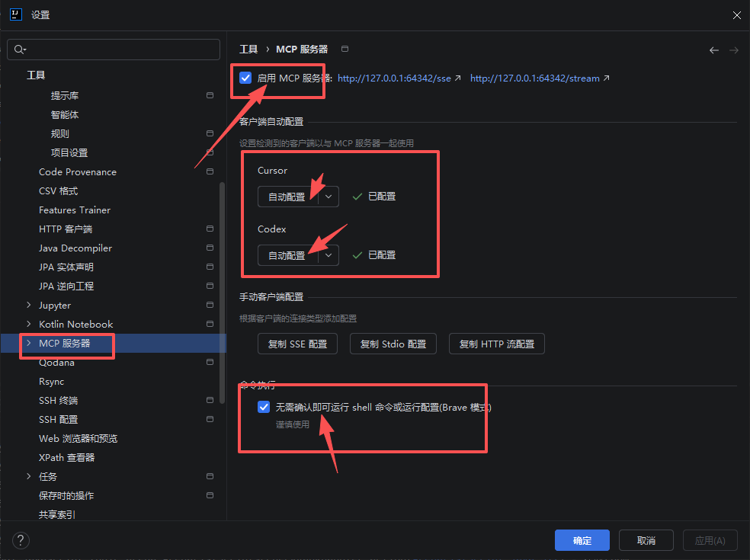Select 智能体 in the settings tree
The image size is (750, 560).
point(65,115)
